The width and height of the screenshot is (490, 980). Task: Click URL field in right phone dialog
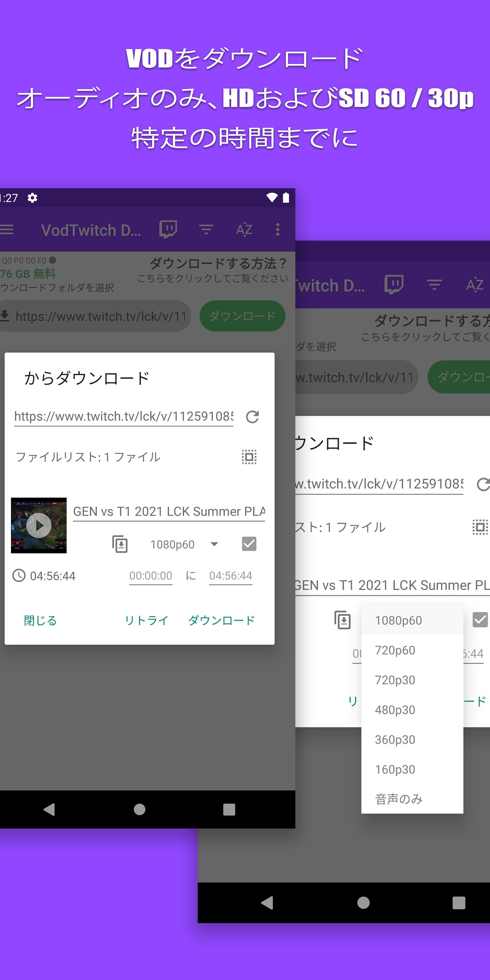pyautogui.click(x=379, y=484)
